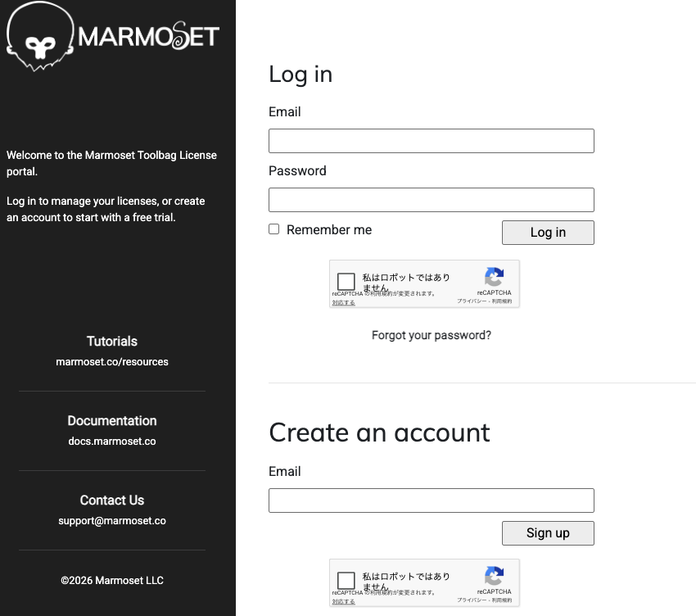Viewport: 696px width, 616px height.
Task: Click the reCAPTCHA logo below Sign up
Action: (494, 576)
